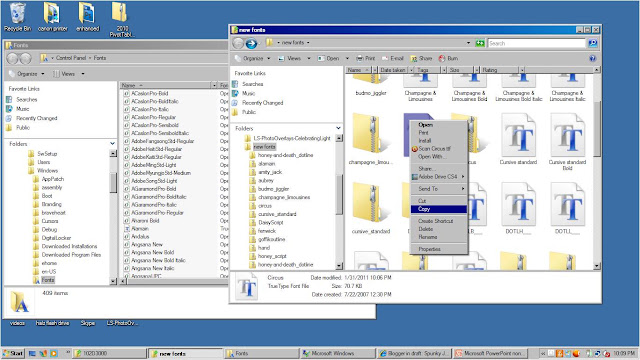Select the champagne_limousines zip folder thumbnail
The height and width of the screenshot is (360, 640).
pos(371,139)
